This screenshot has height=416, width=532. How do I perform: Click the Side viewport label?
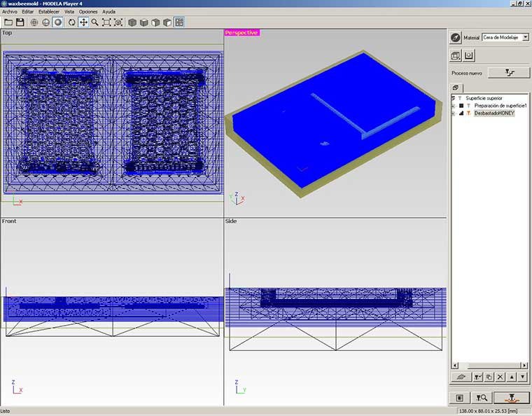tap(231, 221)
